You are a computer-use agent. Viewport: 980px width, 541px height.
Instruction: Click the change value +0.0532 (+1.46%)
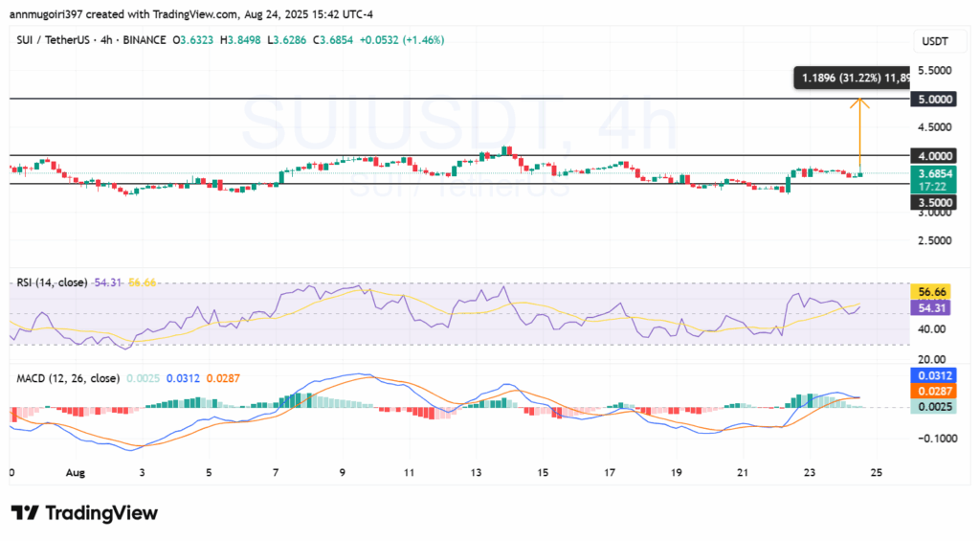tap(402, 40)
